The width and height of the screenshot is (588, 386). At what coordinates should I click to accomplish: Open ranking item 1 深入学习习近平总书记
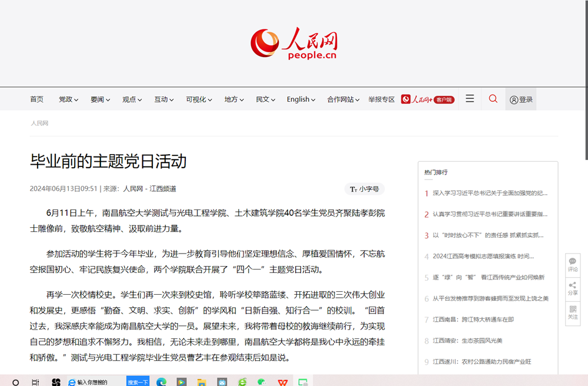coord(490,193)
